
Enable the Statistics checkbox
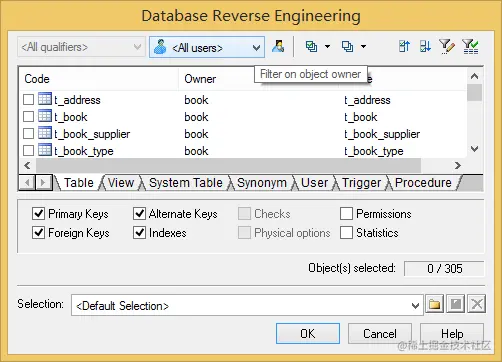coord(346,233)
